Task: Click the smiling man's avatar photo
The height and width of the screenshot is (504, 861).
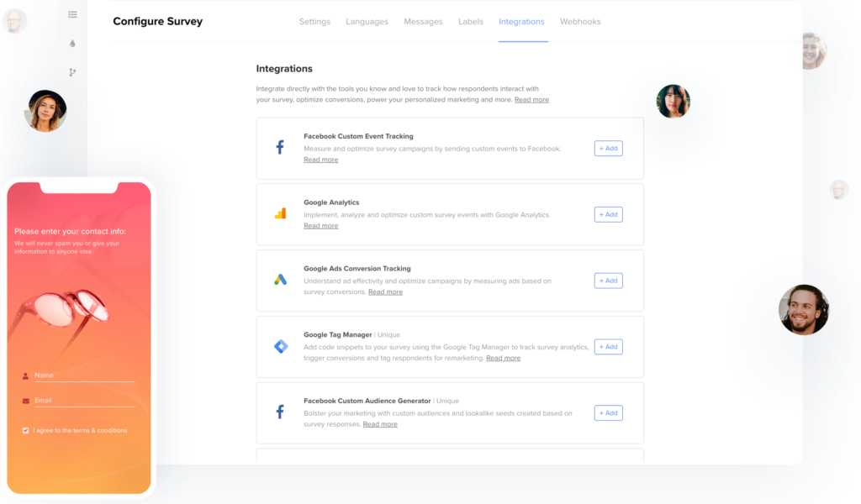Action: point(804,309)
